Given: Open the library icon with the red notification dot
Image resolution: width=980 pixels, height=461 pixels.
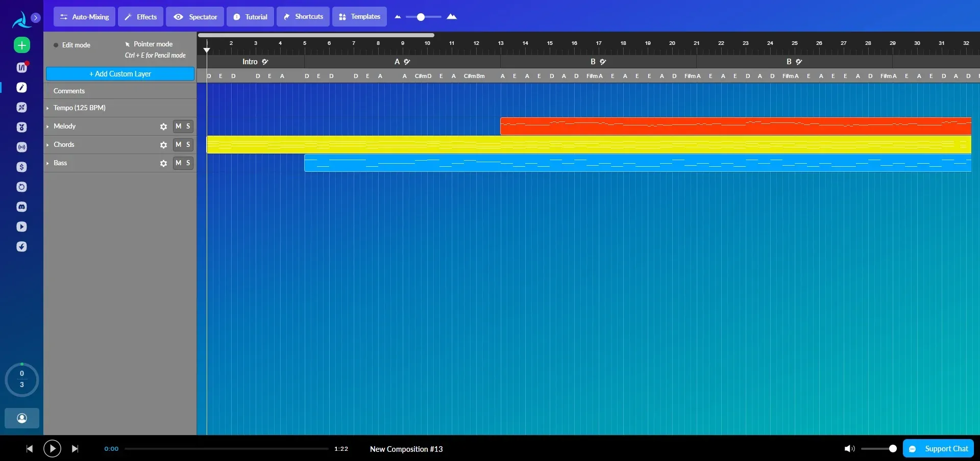Looking at the screenshot, I should click(x=21, y=67).
